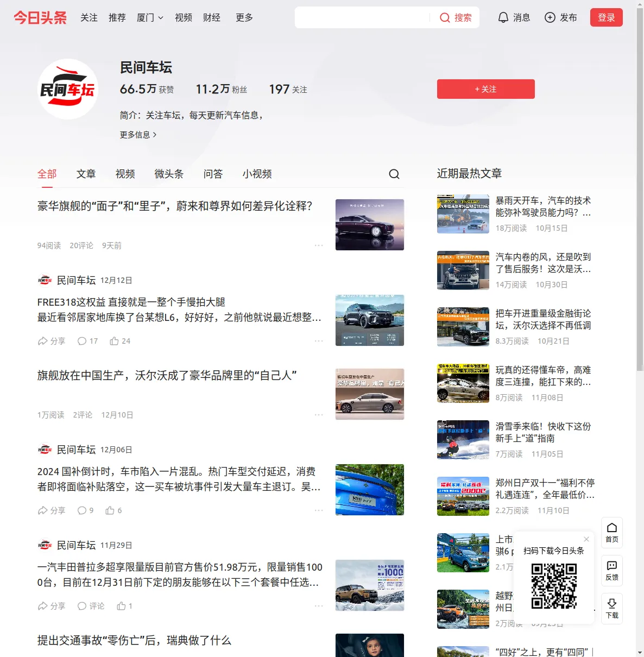Open more options for 普拉多 post
The image size is (644, 657).
(319, 606)
